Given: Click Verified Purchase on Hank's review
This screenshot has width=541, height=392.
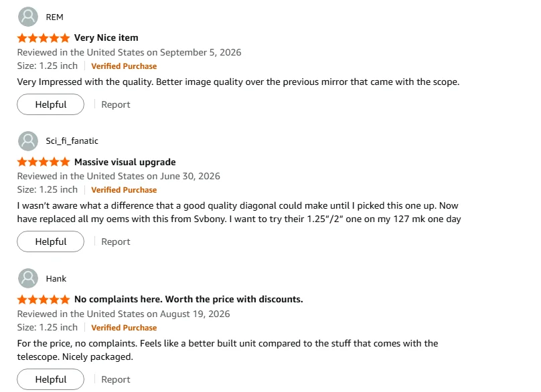Looking at the screenshot, I should point(124,328).
